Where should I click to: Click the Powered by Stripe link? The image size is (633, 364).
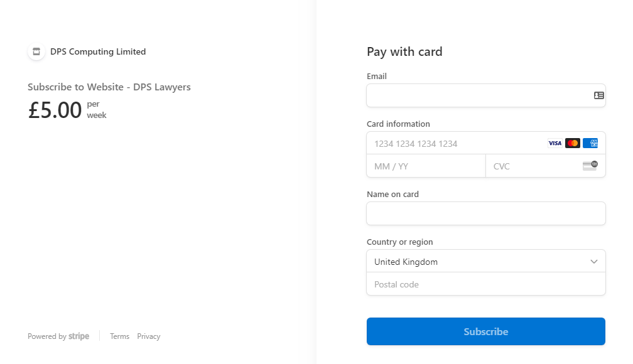click(x=58, y=336)
